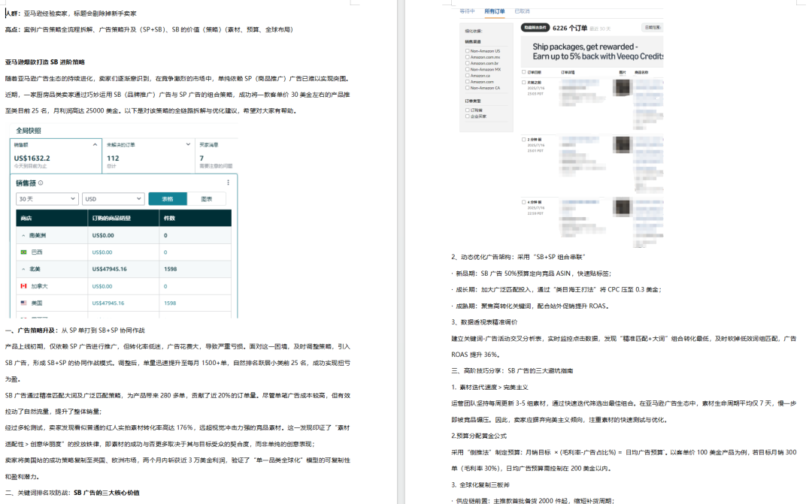The width and height of the screenshot is (812, 504).
Task: Collapse the 北美 region row arrow
Action: click(23, 269)
